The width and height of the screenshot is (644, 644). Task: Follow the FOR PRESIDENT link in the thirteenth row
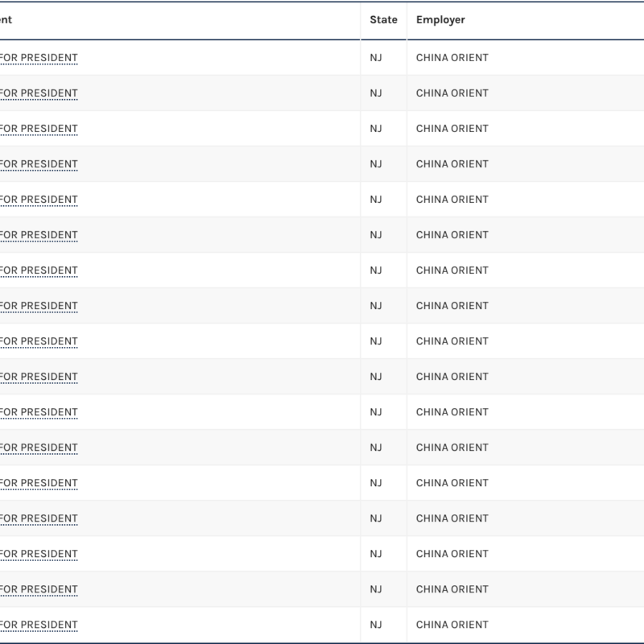39,483
